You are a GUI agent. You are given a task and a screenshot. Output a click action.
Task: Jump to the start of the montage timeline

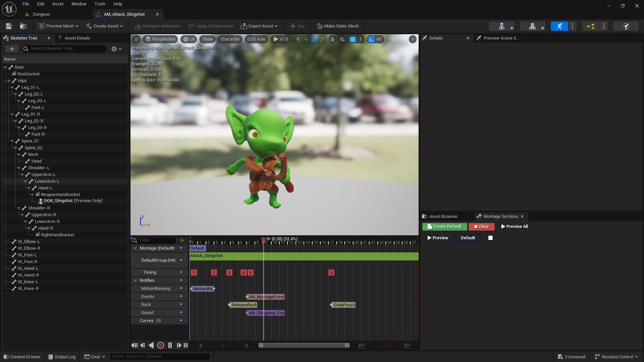click(134, 345)
